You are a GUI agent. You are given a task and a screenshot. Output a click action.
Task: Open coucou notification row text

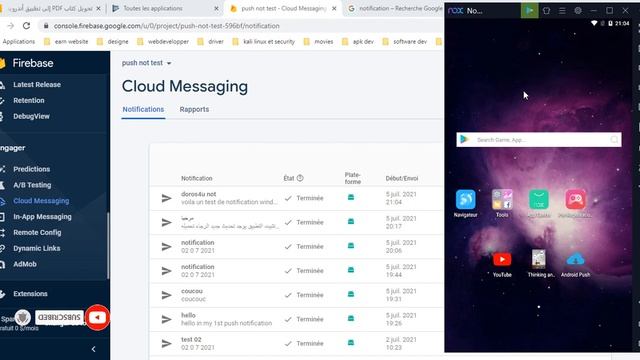click(193, 295)
